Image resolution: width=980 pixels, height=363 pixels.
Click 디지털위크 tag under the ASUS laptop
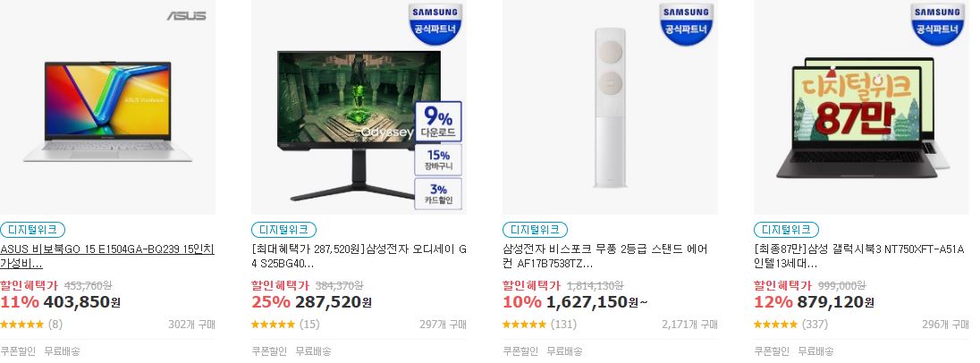point(32,229)
